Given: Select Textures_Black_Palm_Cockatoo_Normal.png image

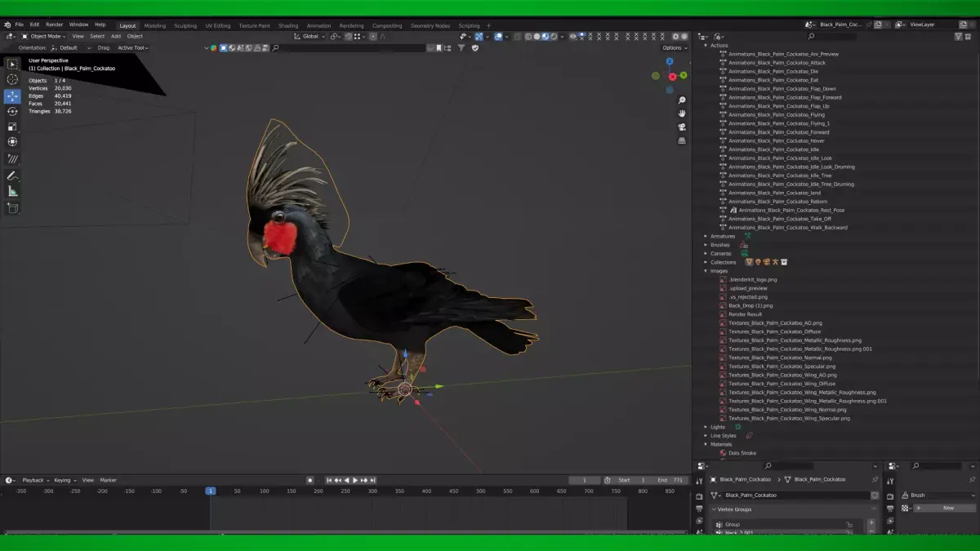Looking at the screenshot, I should tap(780, 358).
